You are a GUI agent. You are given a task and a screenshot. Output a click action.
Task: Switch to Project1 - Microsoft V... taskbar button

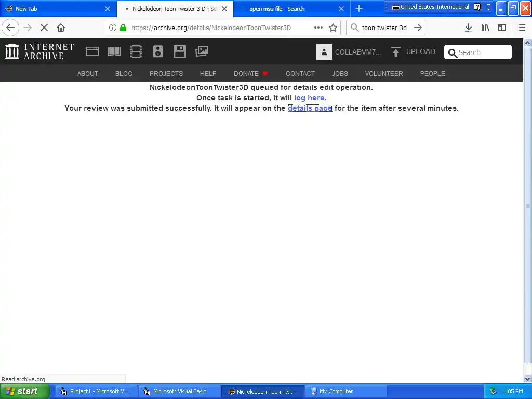(x=96, y=392)
